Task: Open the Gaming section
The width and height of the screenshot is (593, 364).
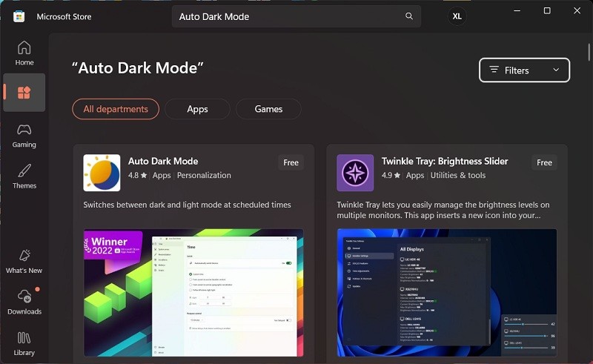Action: pos(24,136)
